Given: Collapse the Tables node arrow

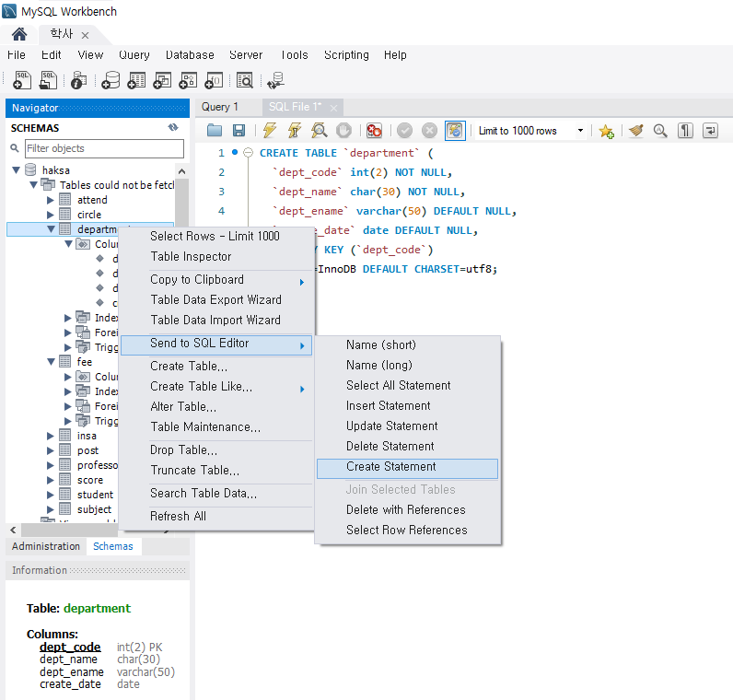Looking at the screenshot, I should [x=34, y=185].
